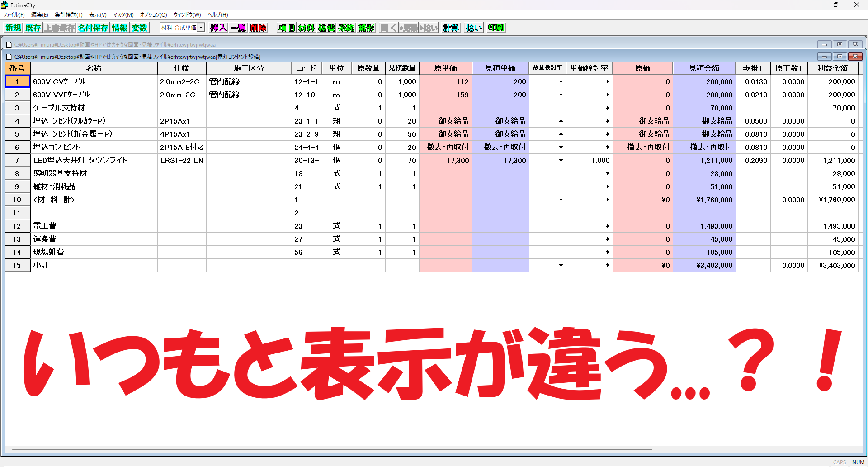Click the 印刷 (Print) toolbar button
Viewport: 868px width, 467px height.
pos(496,28)
